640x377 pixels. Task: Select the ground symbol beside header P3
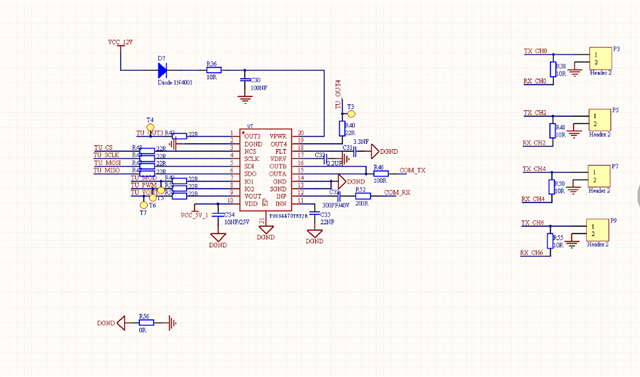tap(576, 73)
